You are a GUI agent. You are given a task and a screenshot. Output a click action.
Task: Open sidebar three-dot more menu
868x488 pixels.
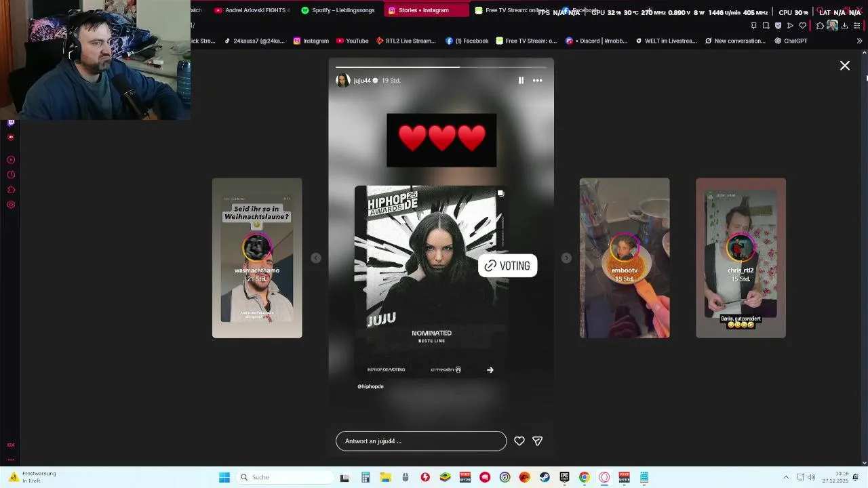11,459
